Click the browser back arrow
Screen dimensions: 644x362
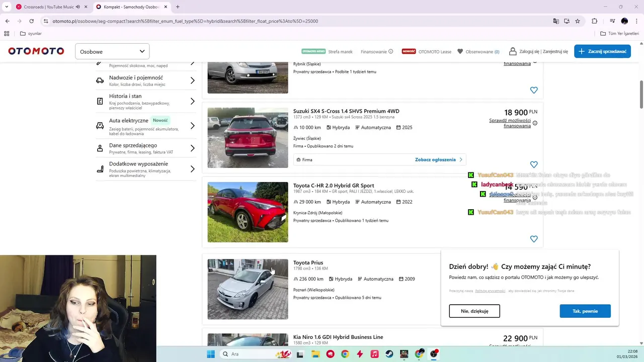[x=7, y=21]
